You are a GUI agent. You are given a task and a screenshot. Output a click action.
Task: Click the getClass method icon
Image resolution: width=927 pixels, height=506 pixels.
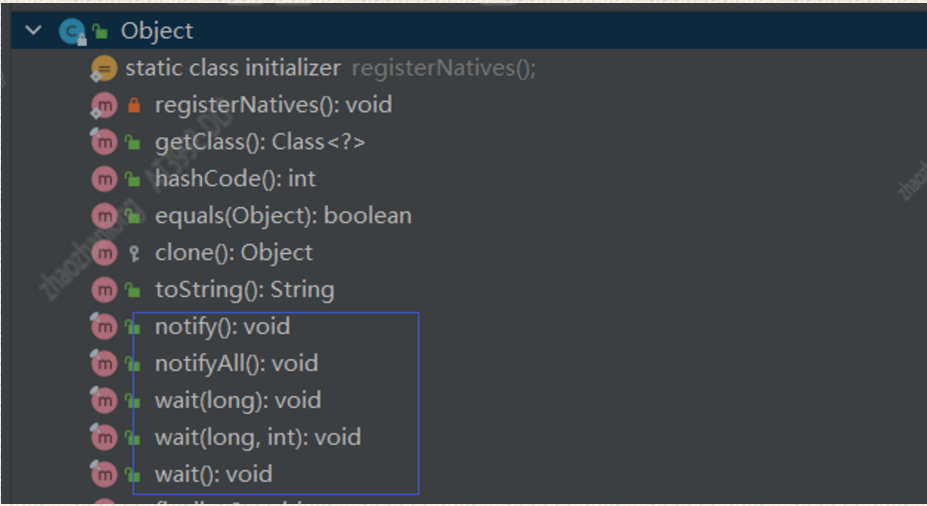104,142
